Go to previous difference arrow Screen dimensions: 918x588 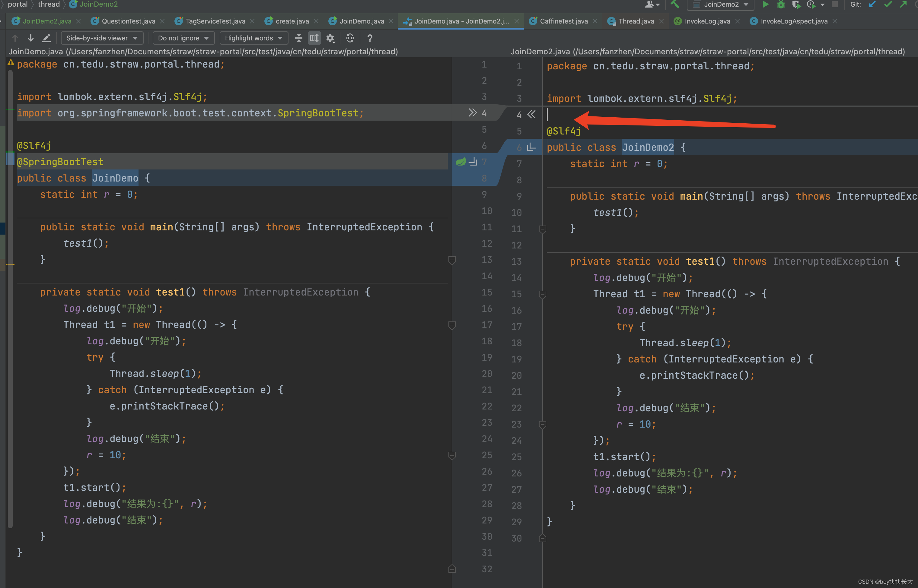tap(15, 38)
